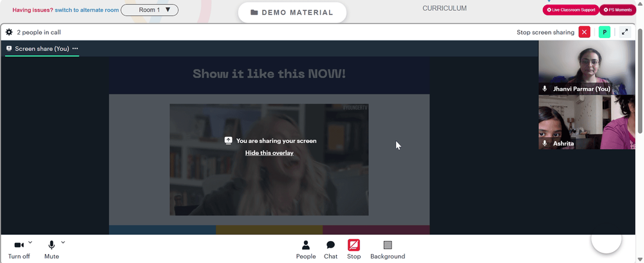The width and height of the screenshot is (644, 263).
Task: Open the Room 1 dropdown
Action: (149, 10)
